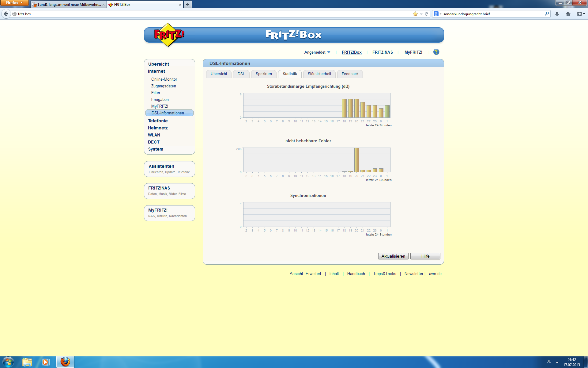Image resolution: width=588 pixels, height=368 pixels.
Task: Open the Firefox downloads arrow icon
Action: [x=557, y=14]
